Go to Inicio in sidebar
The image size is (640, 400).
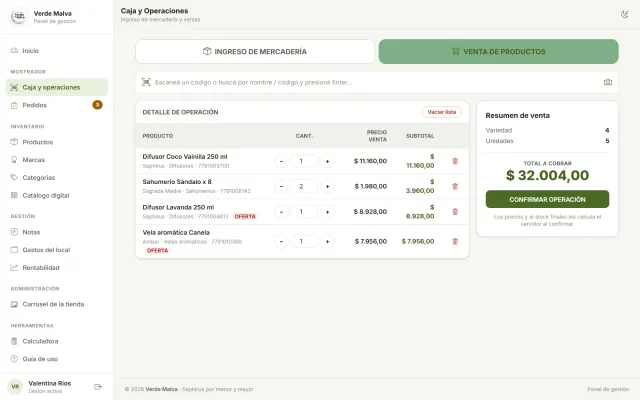pos(57,51)
